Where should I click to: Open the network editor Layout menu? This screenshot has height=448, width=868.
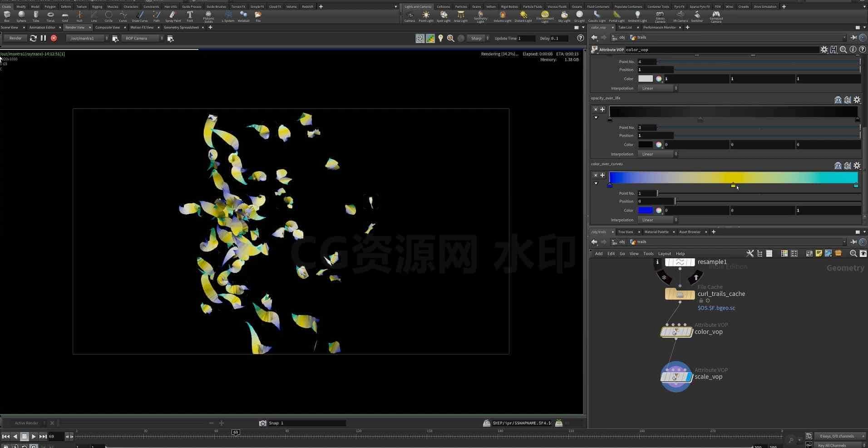click(x=664, y=253)
